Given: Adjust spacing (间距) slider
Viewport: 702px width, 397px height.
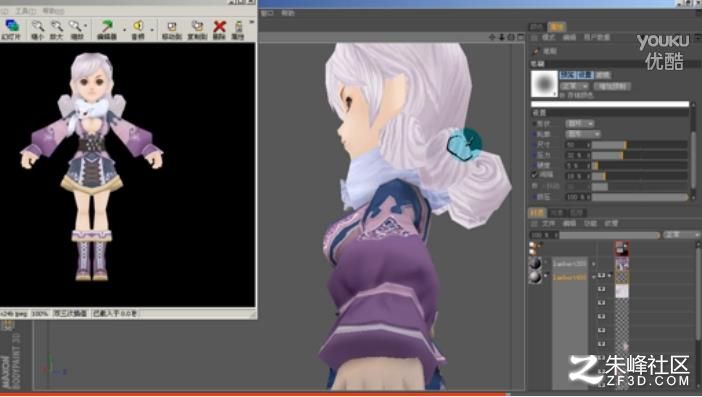Looking at the screenshot, I should (640, 176).
